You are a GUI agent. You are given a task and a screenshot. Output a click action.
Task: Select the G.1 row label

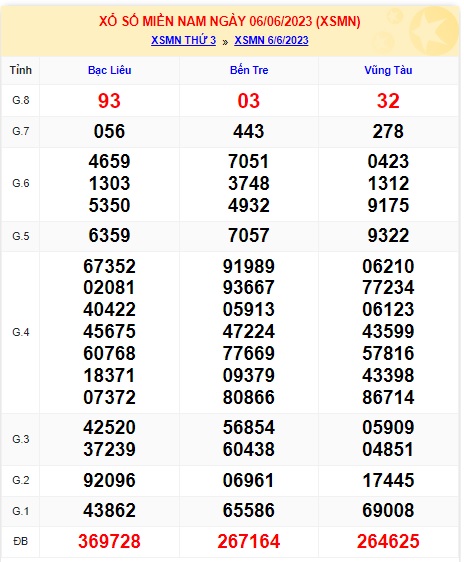20,511
